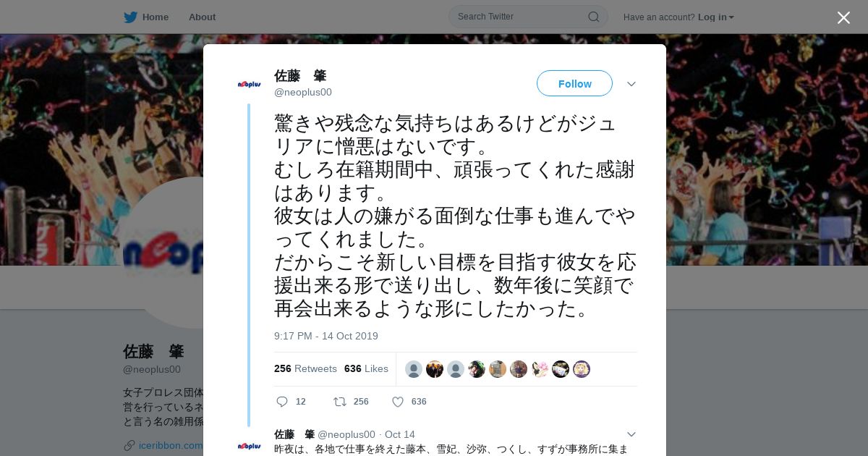
Task: Click the Twitter bird Home icon
Action: pos(130,17)
